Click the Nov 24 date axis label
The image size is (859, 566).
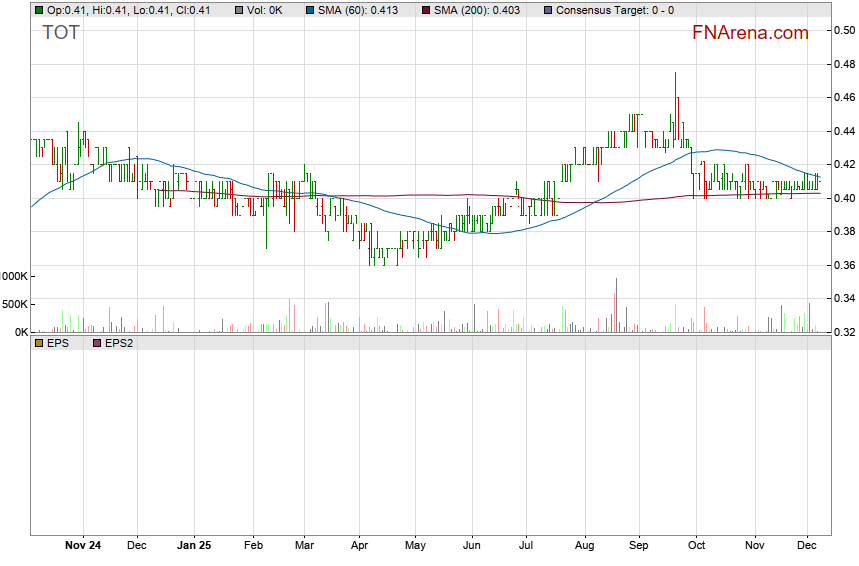tap(83, 546)
